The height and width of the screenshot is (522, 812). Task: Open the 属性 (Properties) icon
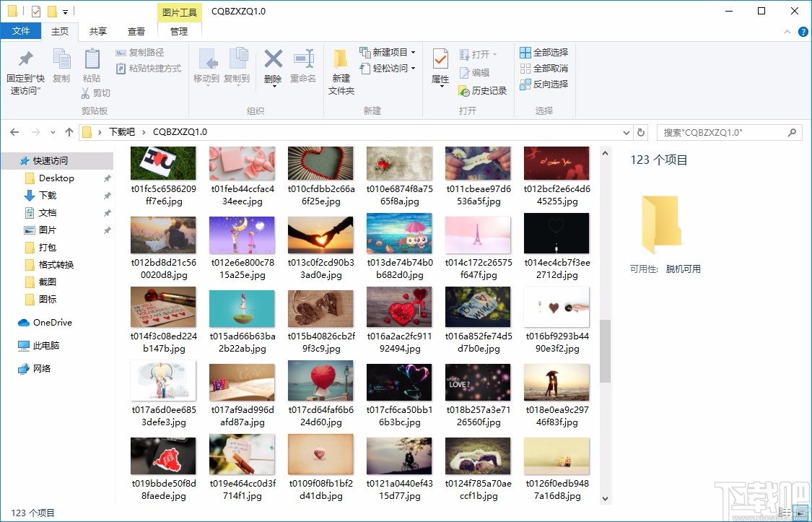pyautogui.click(x=440, y=69)
